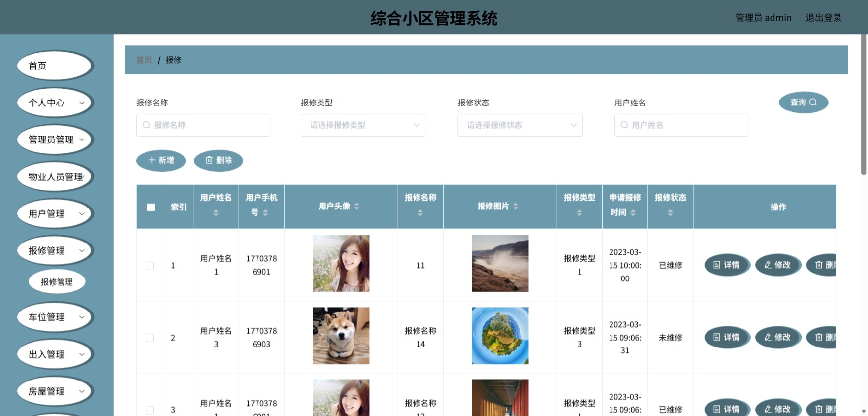The image size is (868, 416).
Task: Click 未维修 status in row 2
Action: point(670,338)
